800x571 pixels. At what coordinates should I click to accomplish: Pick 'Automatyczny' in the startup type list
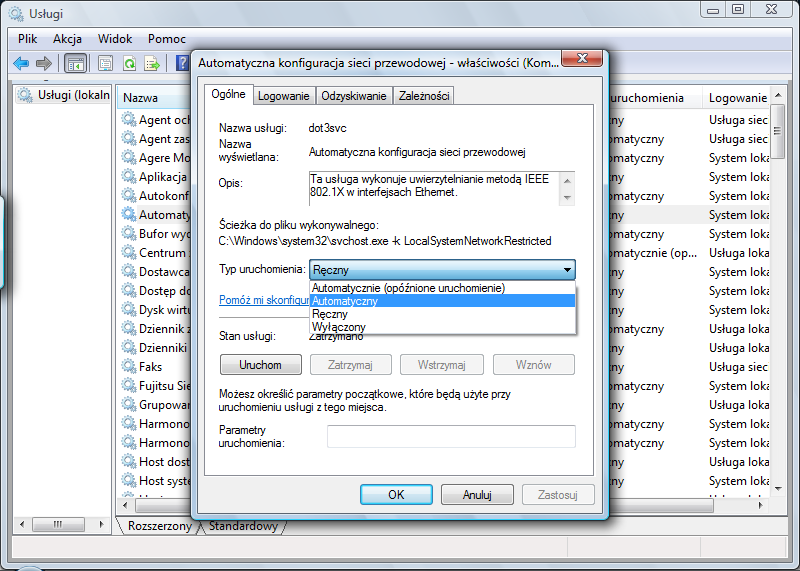click(x=345, y=301)
